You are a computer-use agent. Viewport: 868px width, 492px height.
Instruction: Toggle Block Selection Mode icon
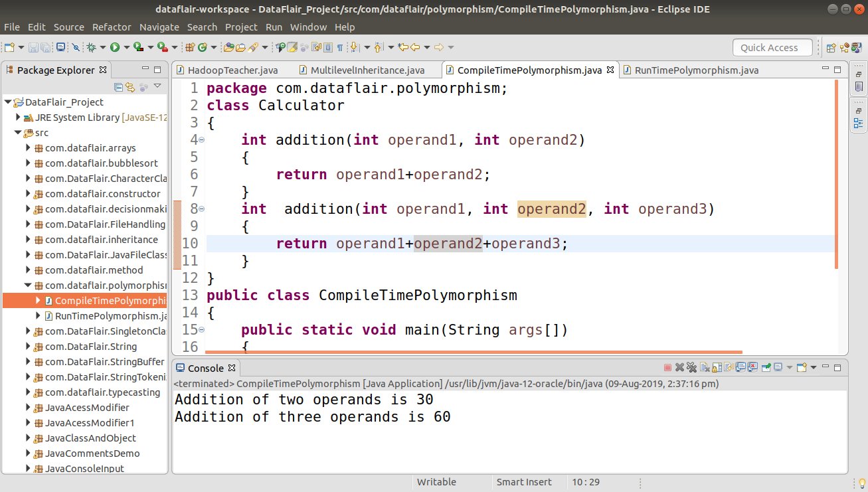(328, 47)
